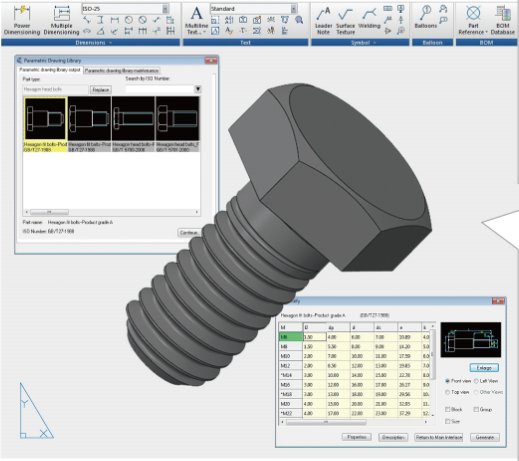Click the Generate button
This screenshot has width=519, height=461.
[x=485, y=437]
